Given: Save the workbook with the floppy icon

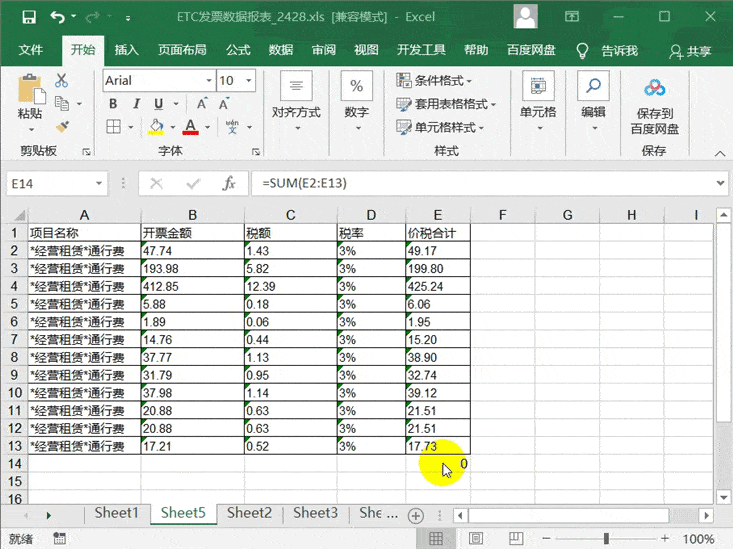Looking at the screenshot, I should (x=29, y=17).
